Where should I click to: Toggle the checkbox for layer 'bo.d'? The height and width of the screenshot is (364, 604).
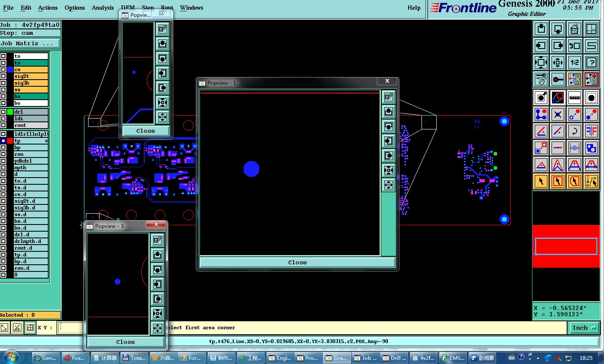pyautogui.click(x=3, y=228)
